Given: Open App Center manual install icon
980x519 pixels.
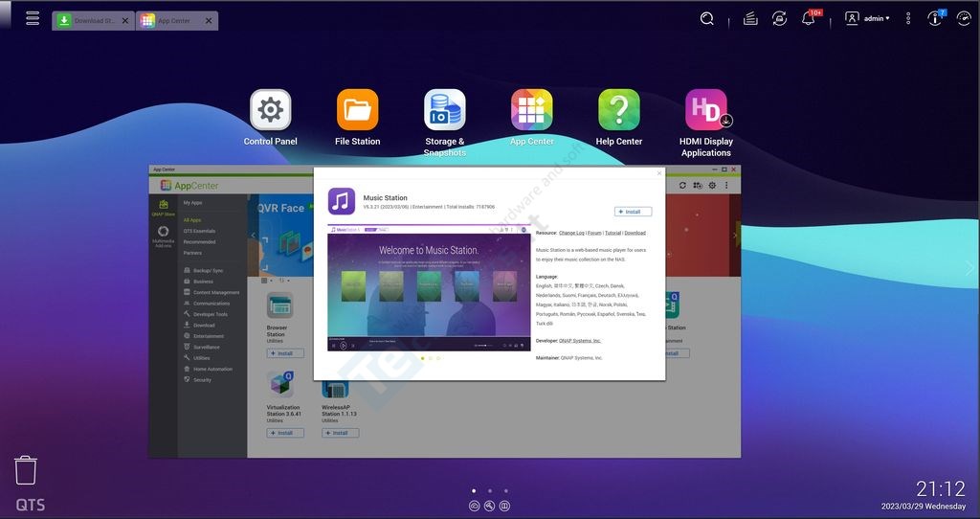Looking at the screenshot, I should click(698, 186).
